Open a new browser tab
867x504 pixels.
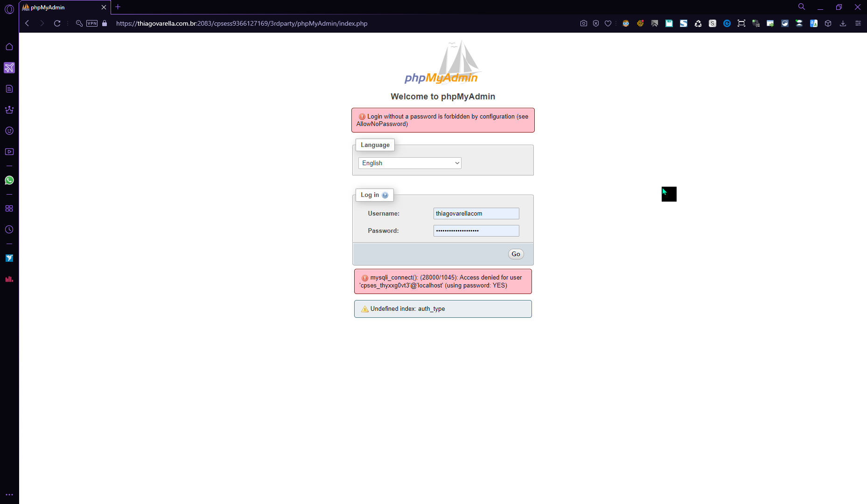(x=118, y=7)
